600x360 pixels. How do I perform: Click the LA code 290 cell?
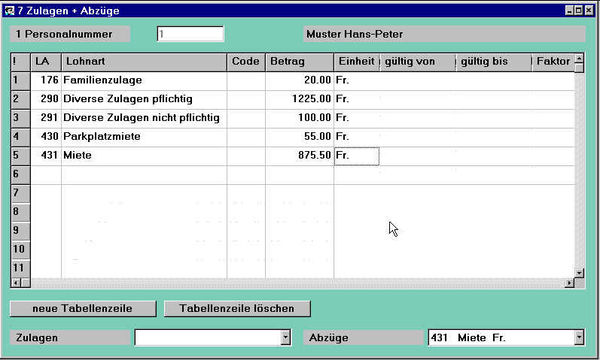click(46, 99)
